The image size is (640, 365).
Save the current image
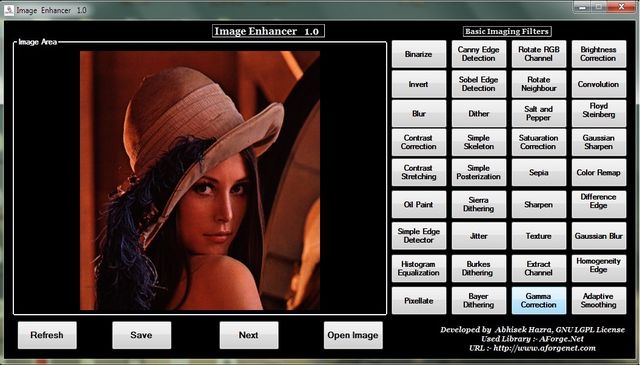[142, 335]
